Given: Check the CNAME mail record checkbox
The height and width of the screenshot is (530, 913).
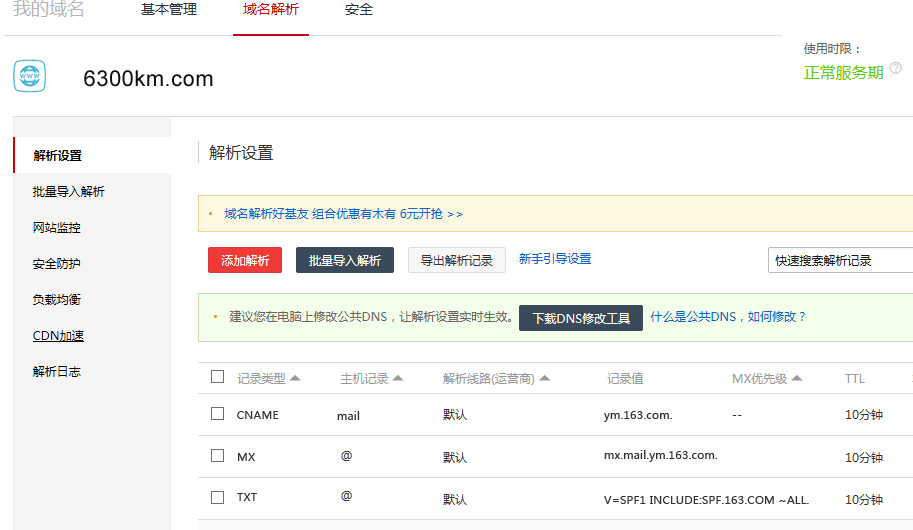Looking at the screenshot, I should (218, 413).
